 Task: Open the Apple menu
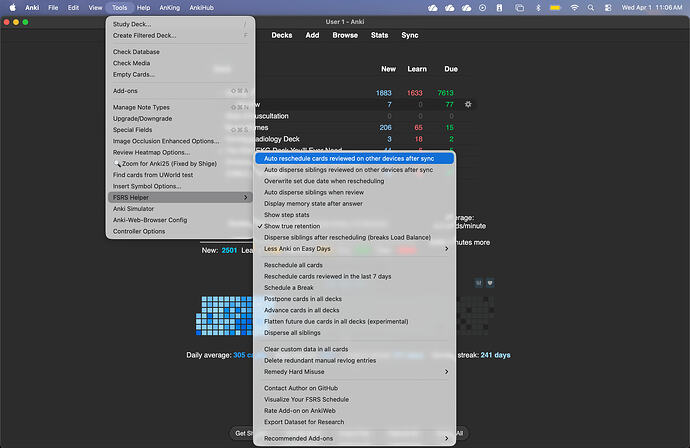click(12, 7)
